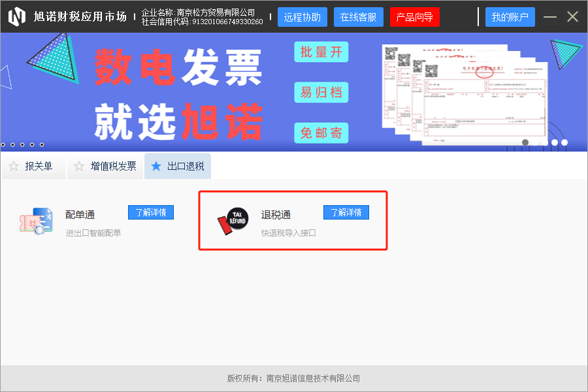Screen dimensions: 588x392
Task: Click the 批量开 banner tag
Action: tap(321, 52)
